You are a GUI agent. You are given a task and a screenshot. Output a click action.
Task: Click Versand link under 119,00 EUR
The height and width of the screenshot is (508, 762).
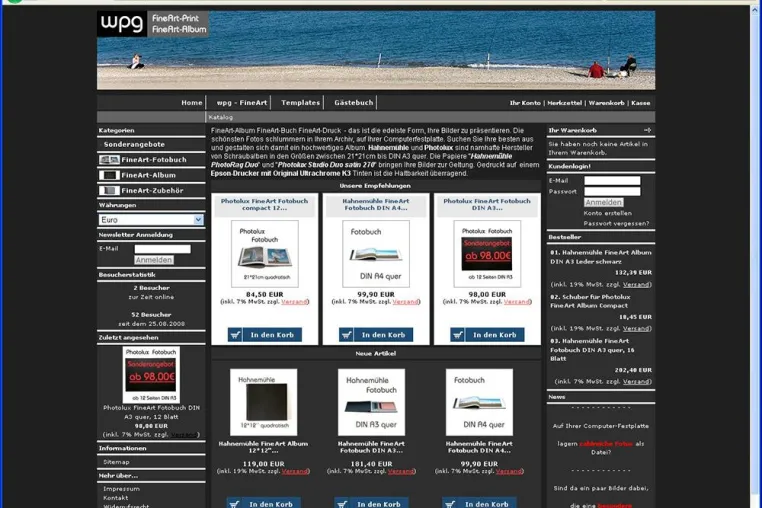294,472
